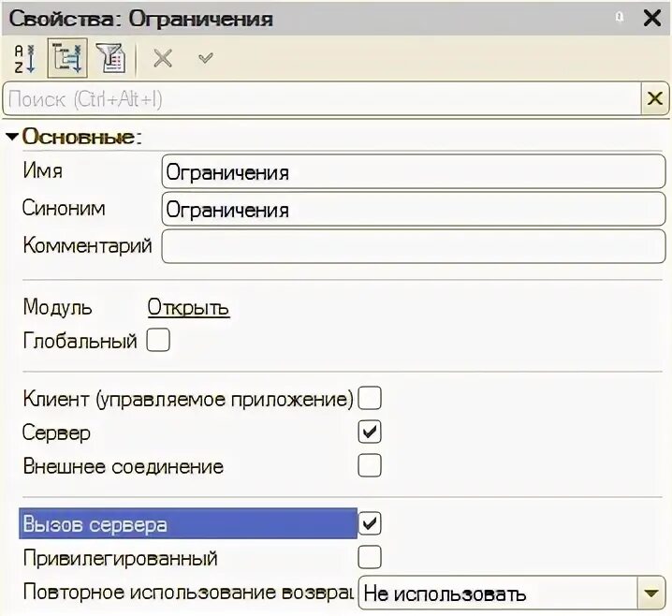Close the Свойства panel
This screenshot has height=616, width=672.
point(651,18)
